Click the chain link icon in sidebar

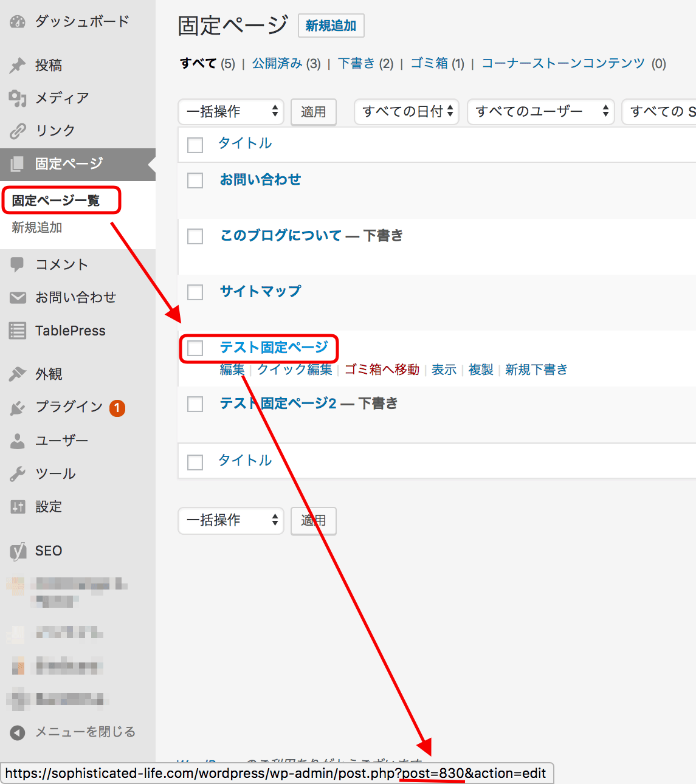coord(18,131)
